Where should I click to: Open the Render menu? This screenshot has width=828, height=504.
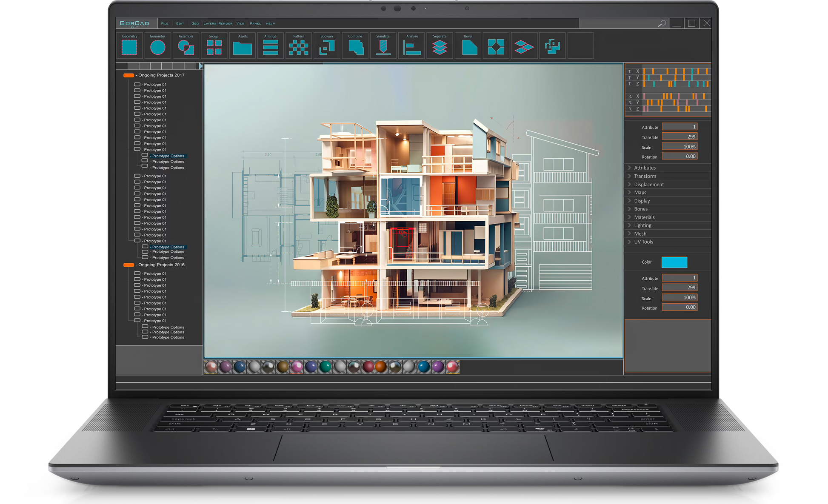point(226,23)
